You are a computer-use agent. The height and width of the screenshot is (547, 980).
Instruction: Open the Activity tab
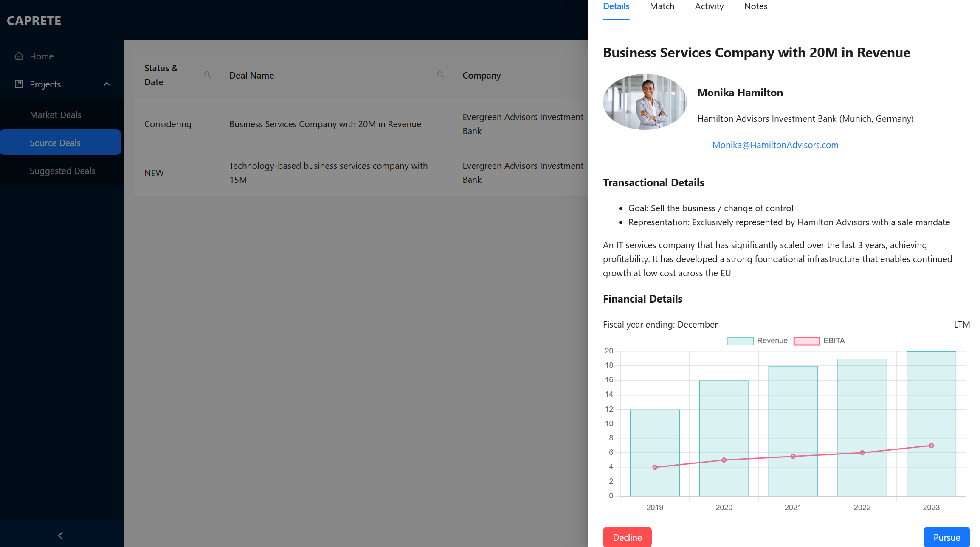tap(709, 6)
